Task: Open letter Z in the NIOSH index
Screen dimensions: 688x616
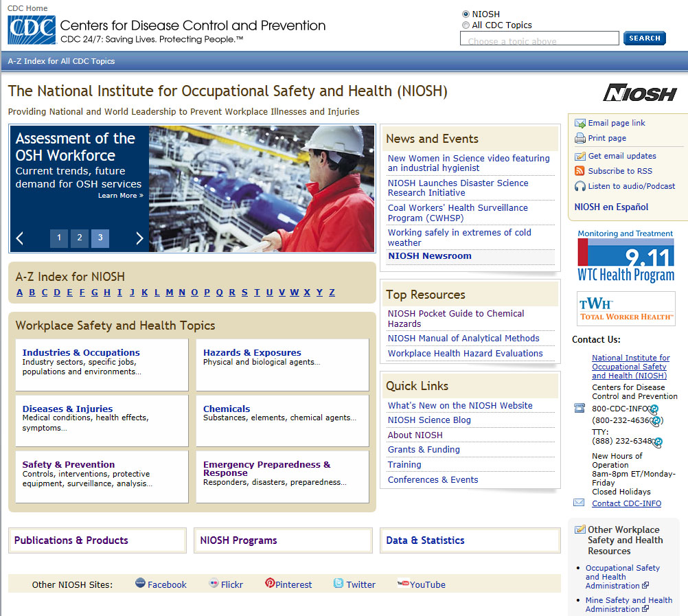Action: point(332,293)
